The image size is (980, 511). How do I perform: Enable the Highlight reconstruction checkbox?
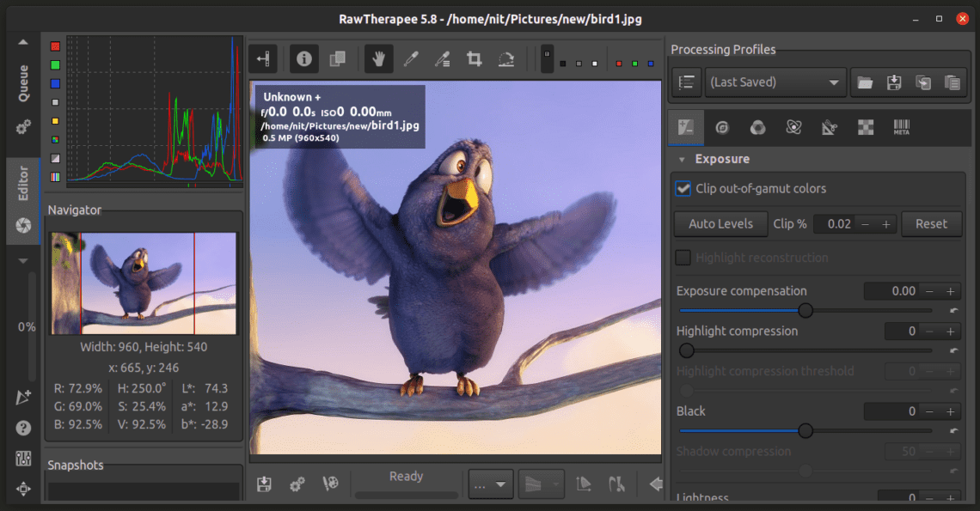[x=683, y=257]
